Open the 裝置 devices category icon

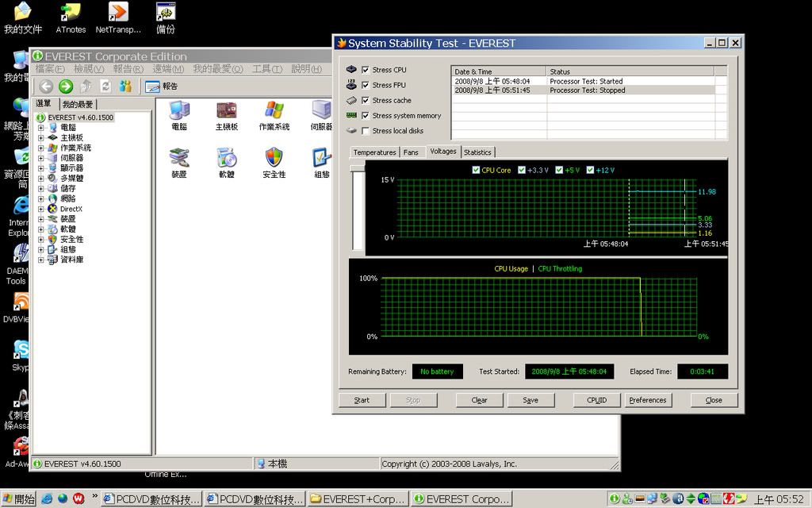(179, 164)
